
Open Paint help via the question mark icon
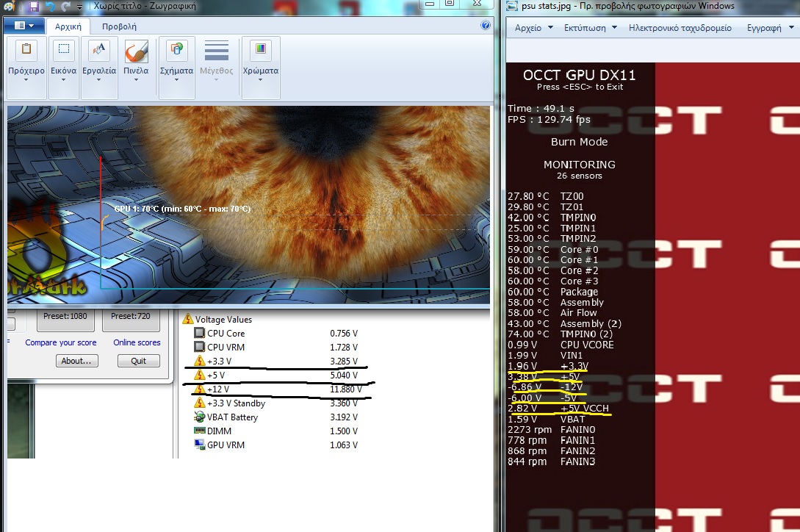click(x=485, y=25)
